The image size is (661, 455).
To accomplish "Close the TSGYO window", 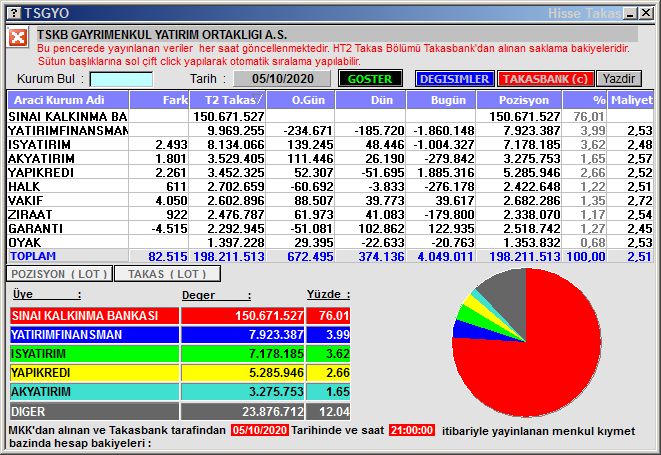I will pos(645,13).
